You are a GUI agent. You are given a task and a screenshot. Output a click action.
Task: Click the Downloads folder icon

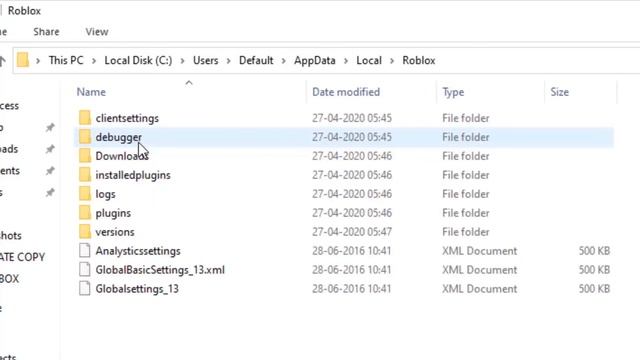[x=85, y=156]
